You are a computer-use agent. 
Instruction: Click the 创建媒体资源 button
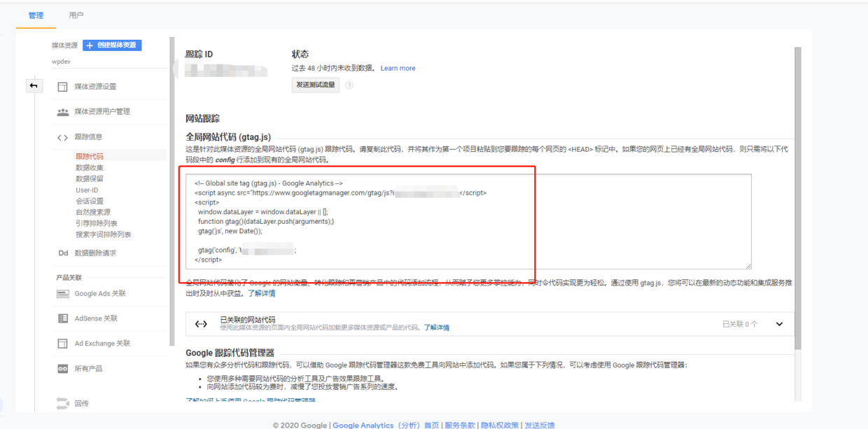point(112,45)
